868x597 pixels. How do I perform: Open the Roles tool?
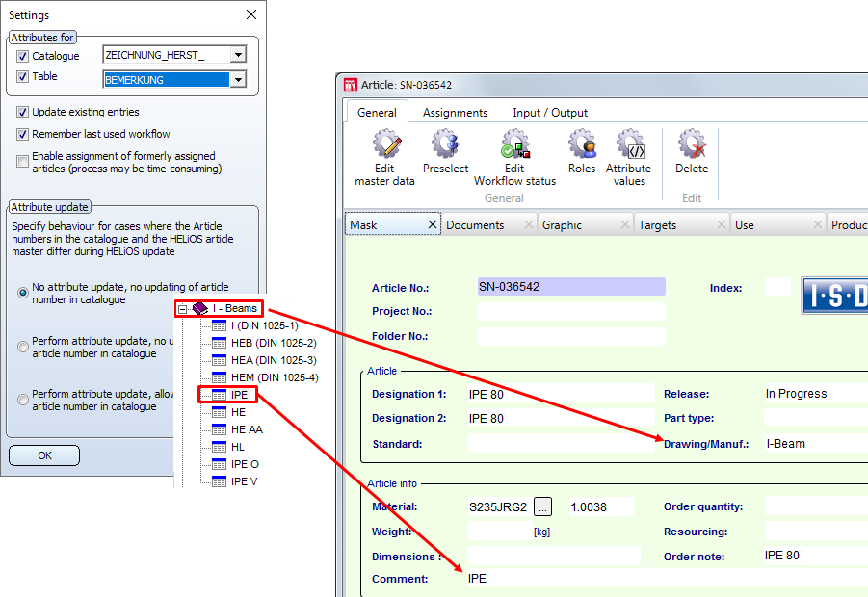tap(582, 143)
